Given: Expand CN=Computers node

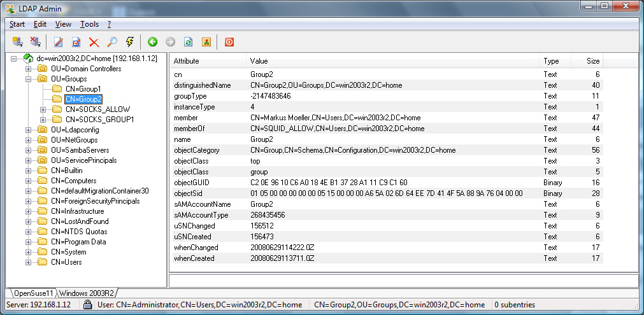Looking at the screenshot, I should pyautogui.click(x=28, y=181).
